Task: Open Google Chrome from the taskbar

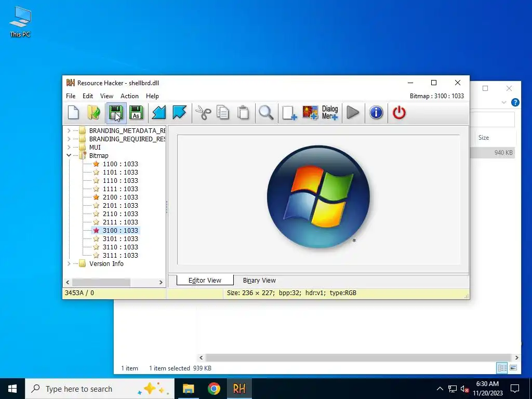Action: [x=214, y=389]
